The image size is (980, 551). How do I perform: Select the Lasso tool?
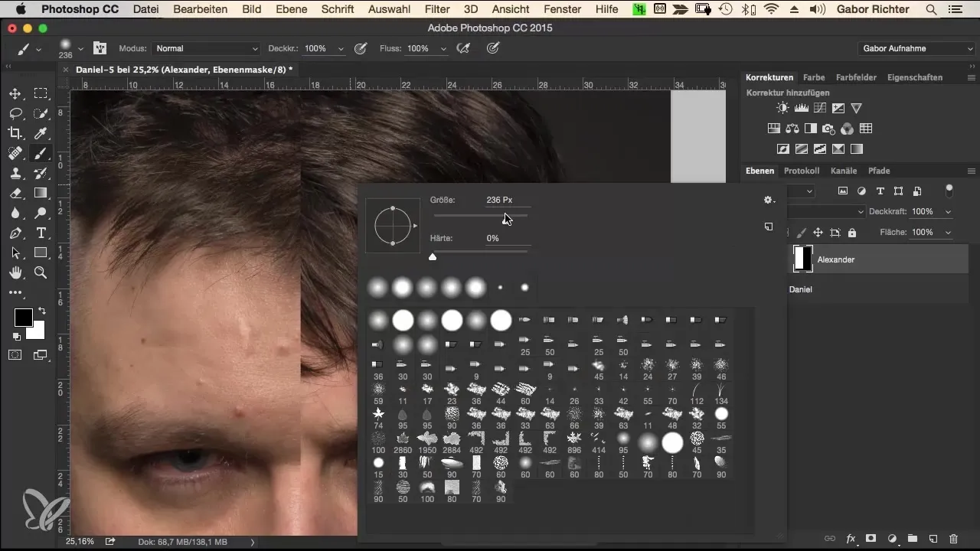[x=15, y=113]
